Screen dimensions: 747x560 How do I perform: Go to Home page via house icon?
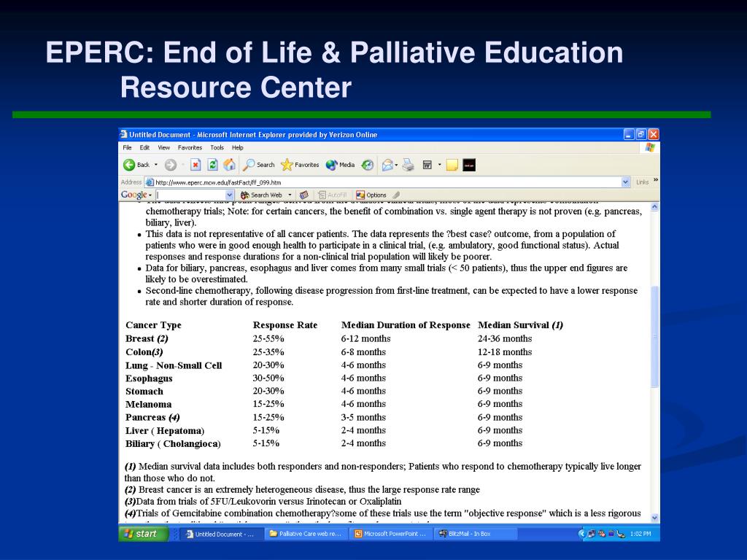coord(230,165)
